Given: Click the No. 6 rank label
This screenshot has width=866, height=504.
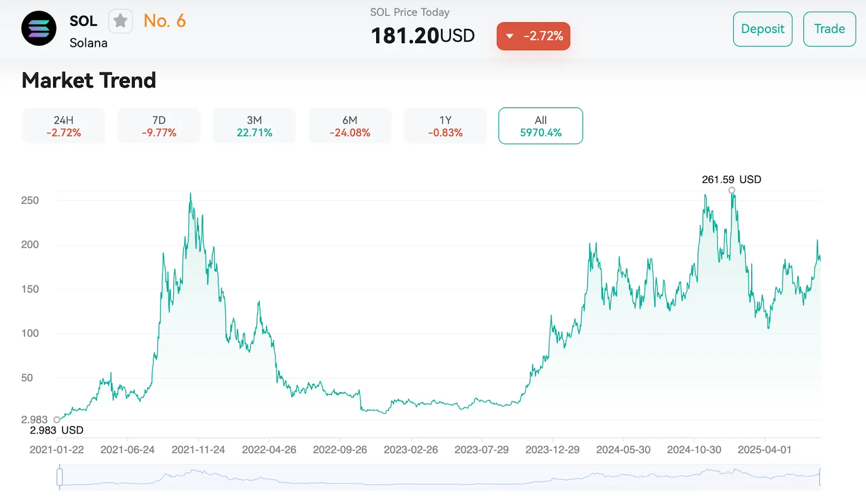Looking at the screenshot, I should click(165, 21).
